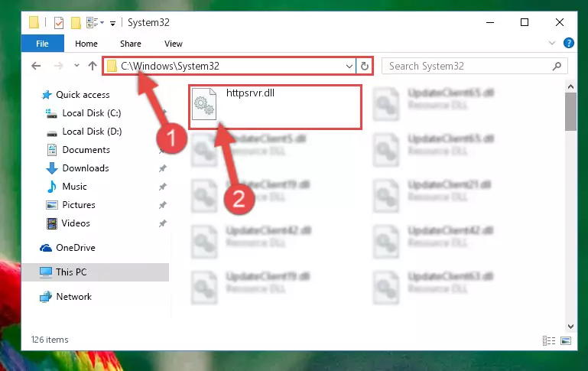Click the pin icon beside Videos
Viewport: 588px width, 371px height.
pyautogui.click(x=162, y=223)
